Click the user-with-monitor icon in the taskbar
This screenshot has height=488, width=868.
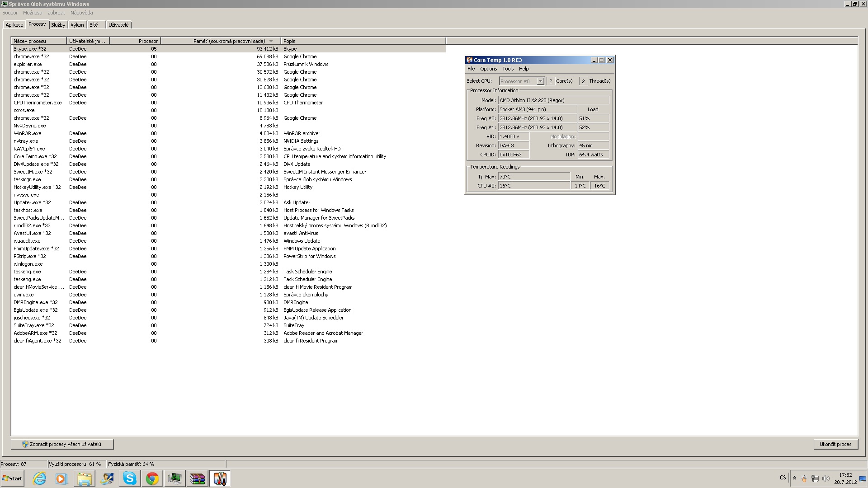pos(107,479)
